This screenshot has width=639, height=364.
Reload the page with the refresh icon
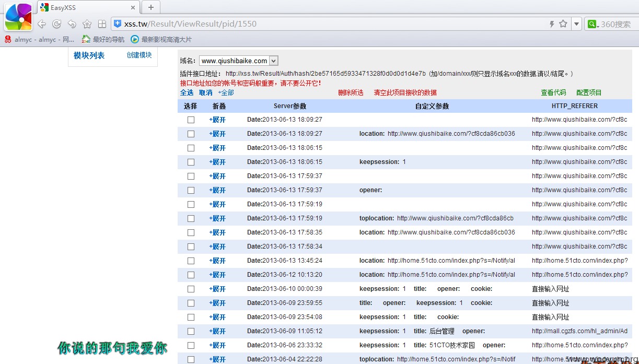click(x=57, y=24)
